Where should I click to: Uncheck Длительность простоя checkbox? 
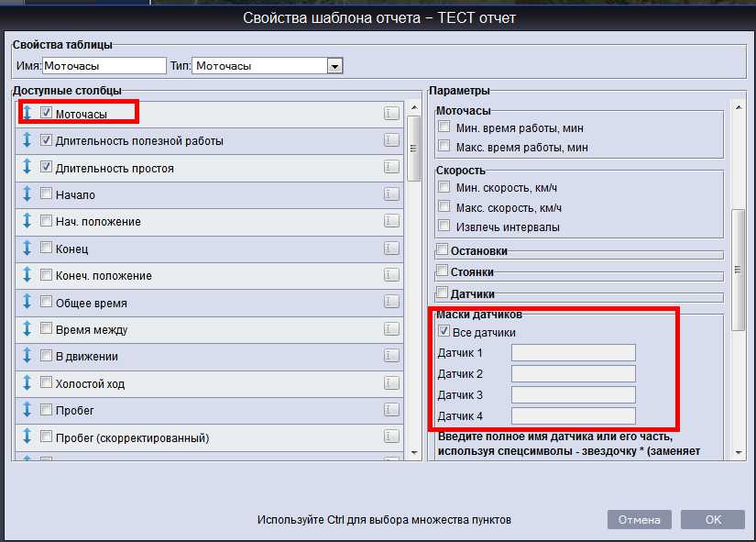click(x=46, y=167)
